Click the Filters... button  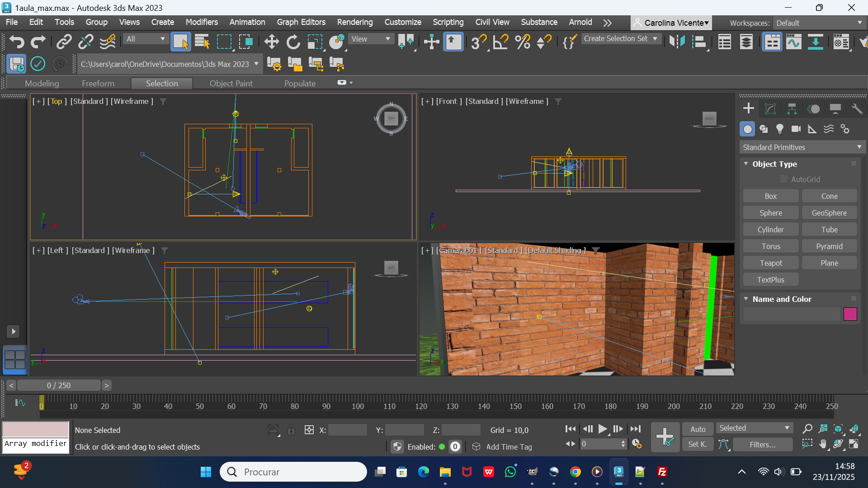point(762,445)
